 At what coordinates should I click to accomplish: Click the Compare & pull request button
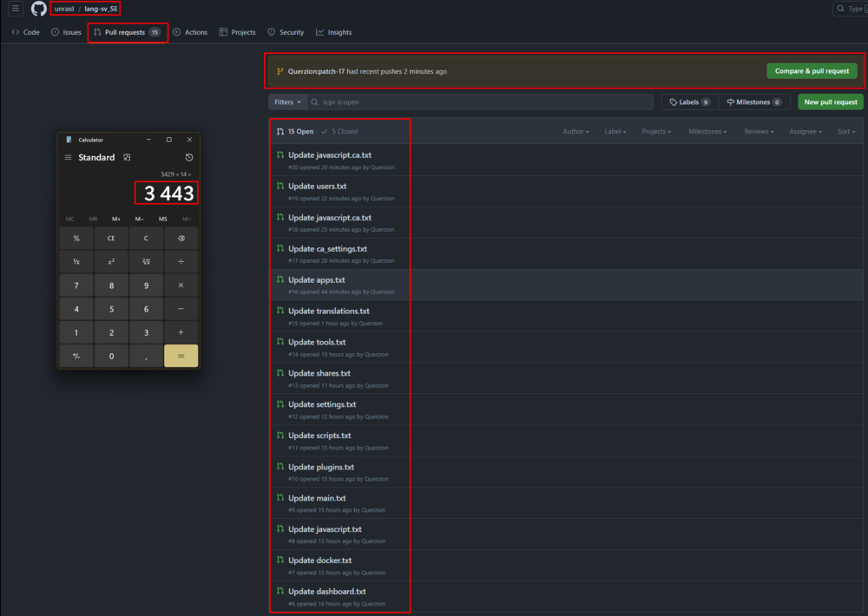(812, 71)
